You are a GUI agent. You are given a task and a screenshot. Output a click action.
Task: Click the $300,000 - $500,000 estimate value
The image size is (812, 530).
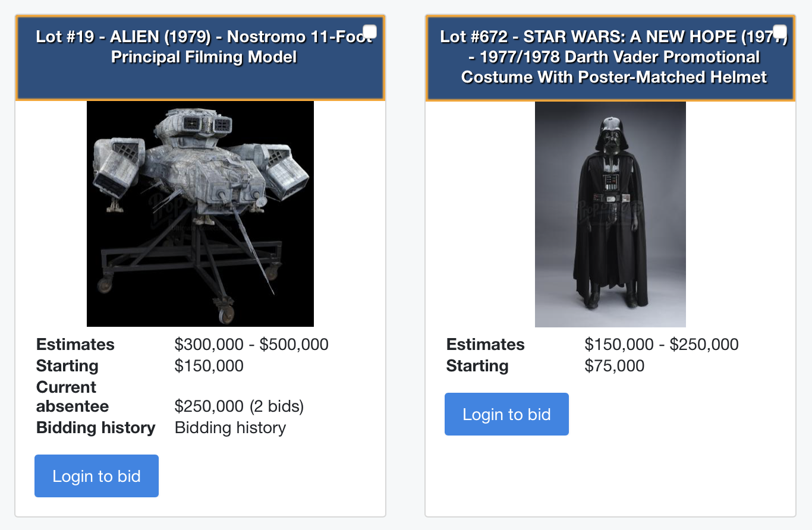251,345
